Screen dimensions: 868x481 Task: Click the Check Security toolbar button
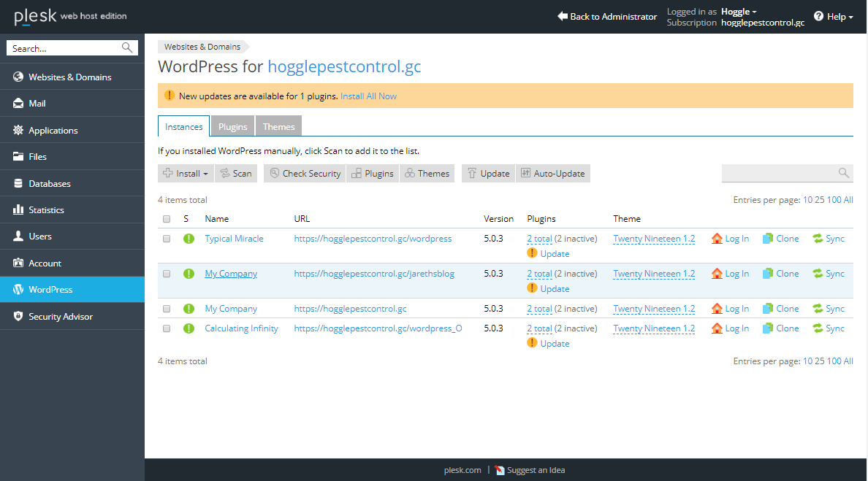pos(305,173)
